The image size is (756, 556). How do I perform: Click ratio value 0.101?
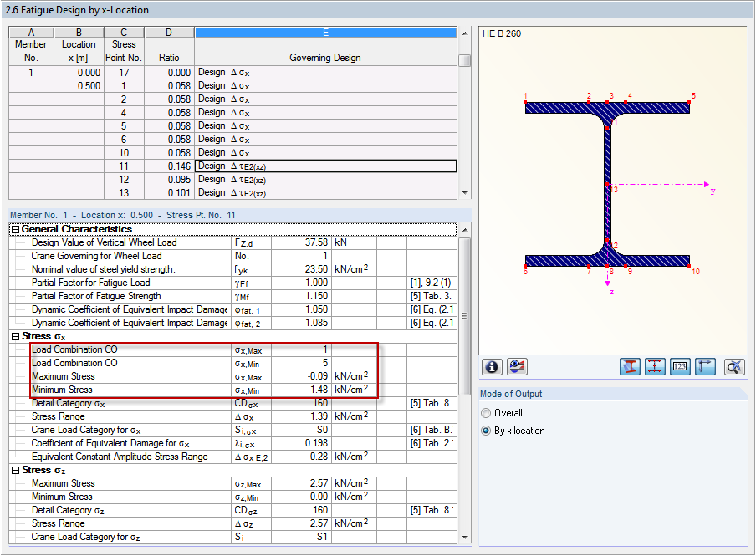169,193
